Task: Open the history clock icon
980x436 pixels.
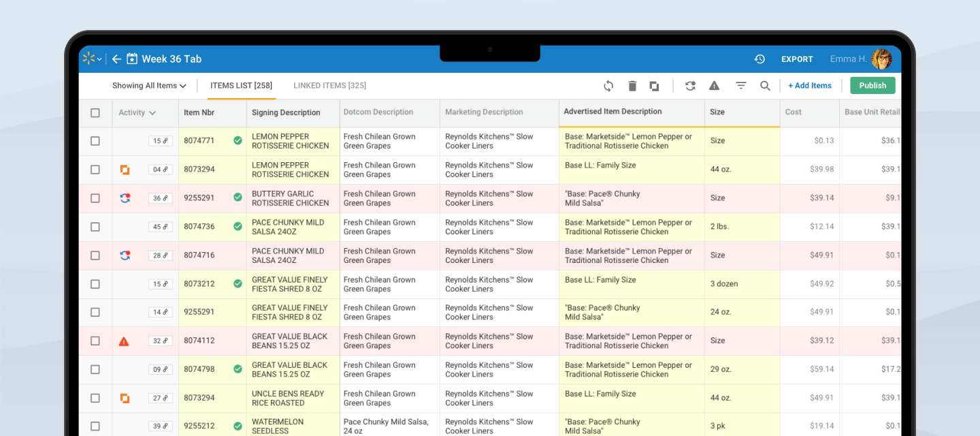Action: 759,59
